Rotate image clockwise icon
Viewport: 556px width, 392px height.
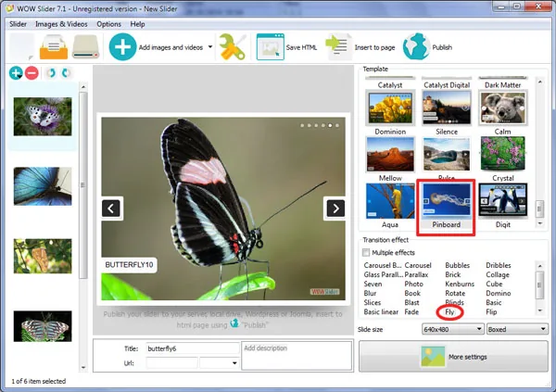click(x=66, y=73)
